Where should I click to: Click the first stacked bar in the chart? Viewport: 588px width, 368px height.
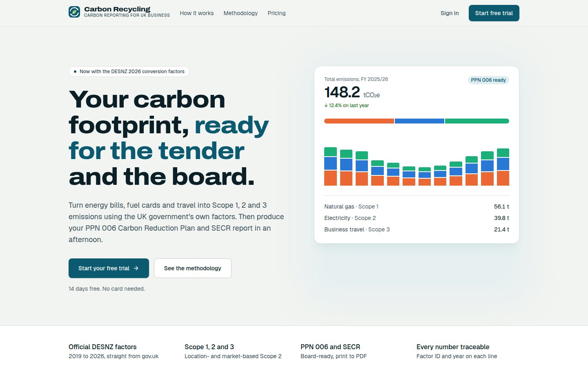(x=330, y=166)
